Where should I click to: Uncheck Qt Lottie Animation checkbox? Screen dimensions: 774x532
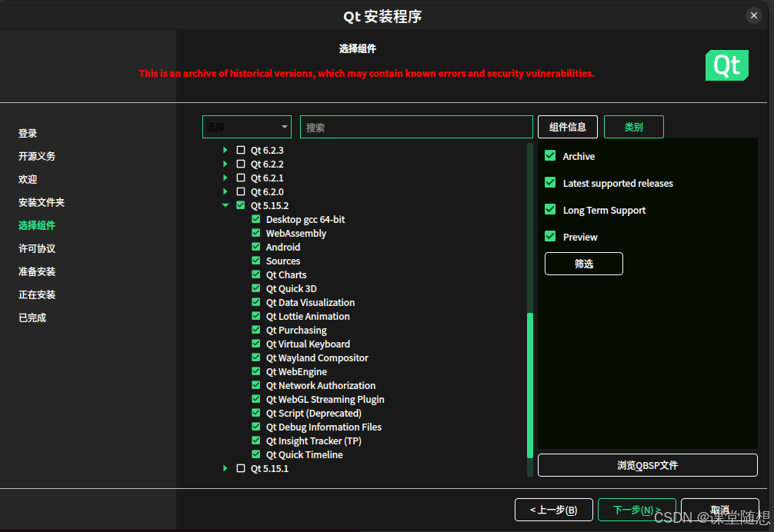point(255,315)
